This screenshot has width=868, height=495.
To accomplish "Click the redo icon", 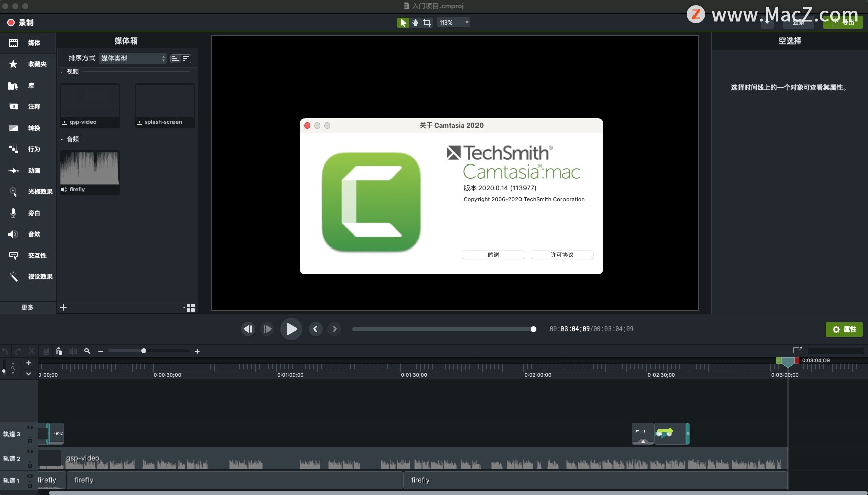I will tap(18, 351).
